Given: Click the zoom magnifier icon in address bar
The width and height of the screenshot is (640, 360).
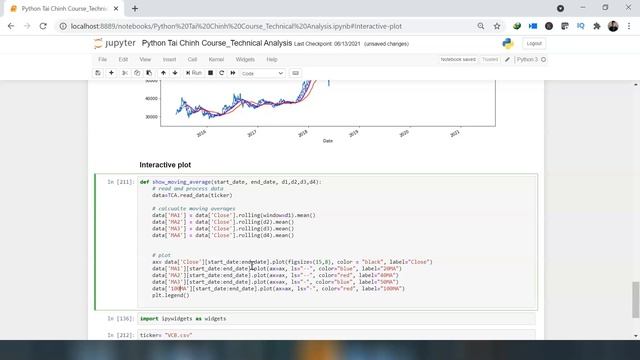Looking at the screenshot, I should 481,26.
